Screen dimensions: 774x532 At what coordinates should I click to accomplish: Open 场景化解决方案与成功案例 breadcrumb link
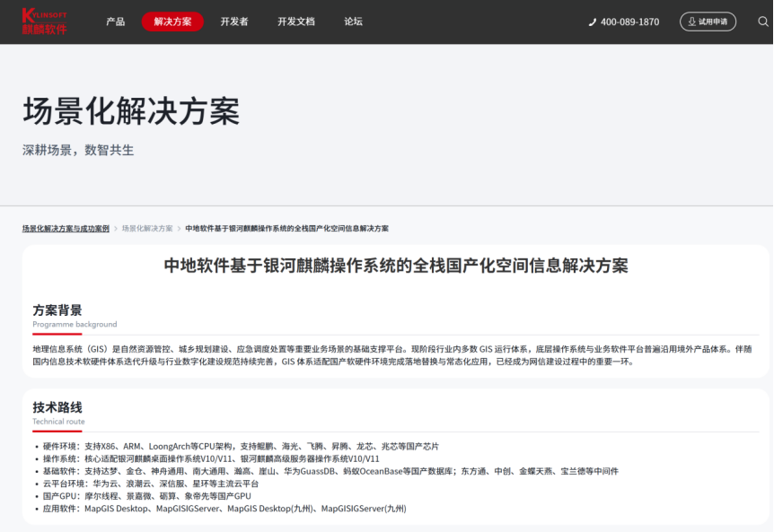66,228
